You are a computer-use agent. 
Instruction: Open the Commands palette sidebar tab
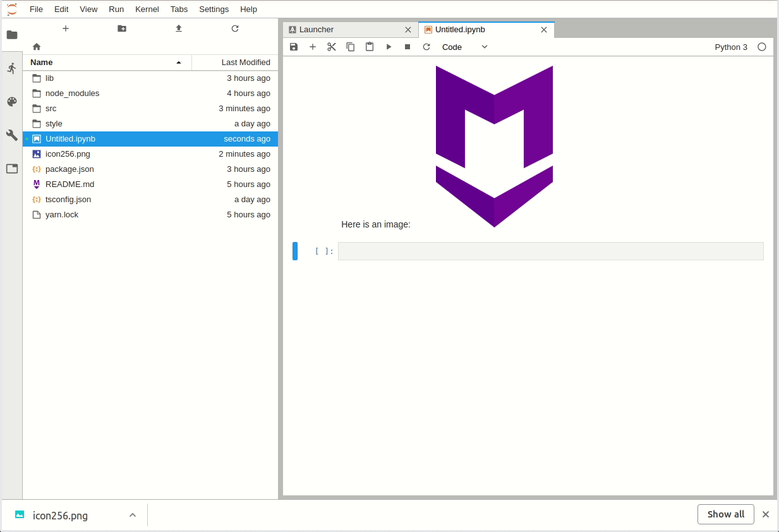11,102
